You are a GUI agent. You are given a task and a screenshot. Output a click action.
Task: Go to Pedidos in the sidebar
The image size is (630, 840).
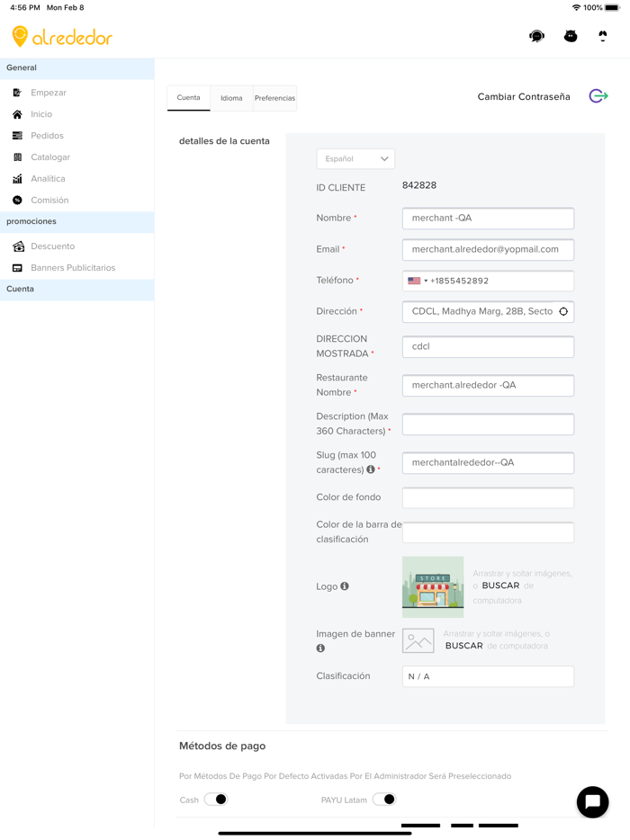click(x=47, y=136)
